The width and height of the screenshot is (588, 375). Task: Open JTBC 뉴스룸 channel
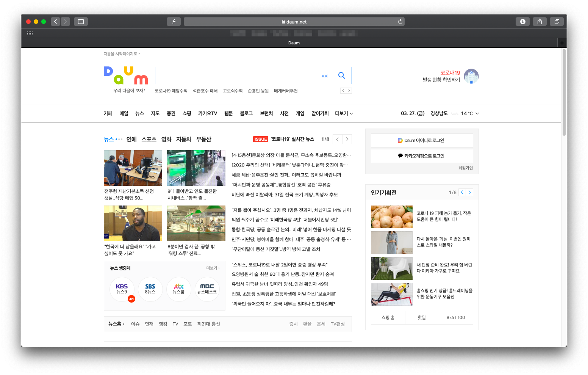click(x=178, y=289)
